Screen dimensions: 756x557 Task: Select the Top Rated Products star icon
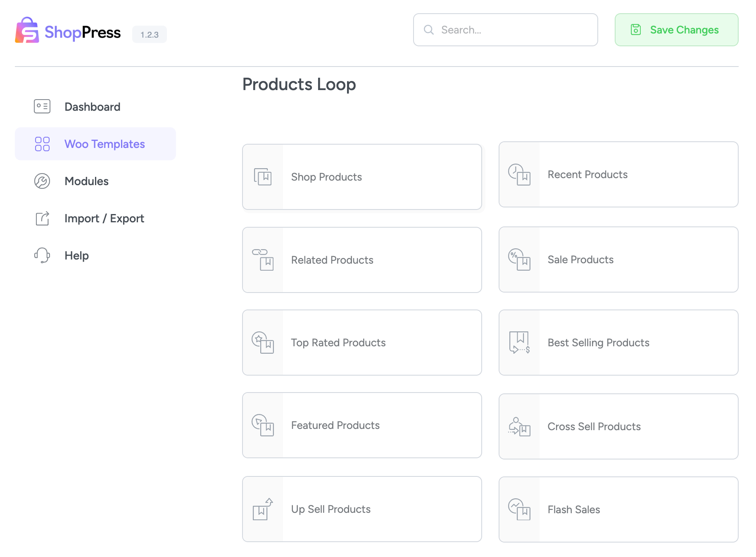(x=263, y=343)
